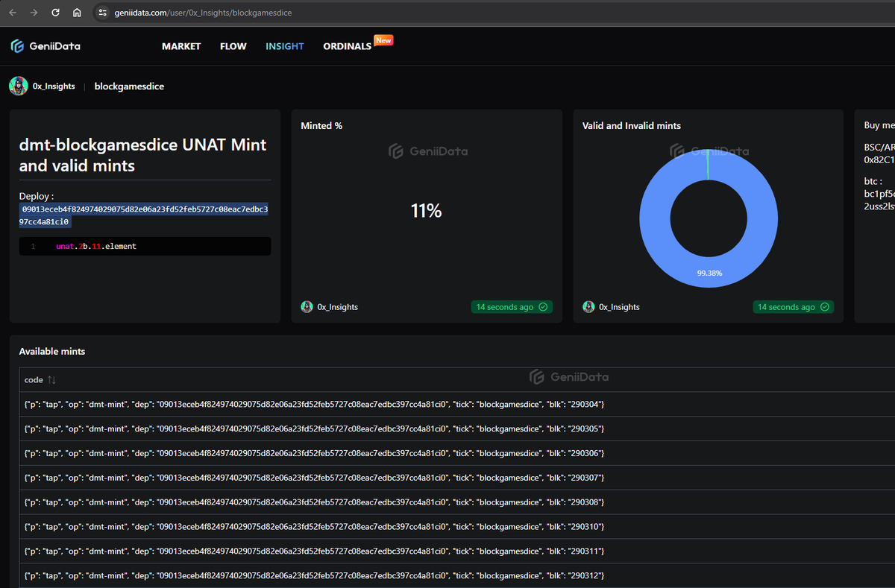Click the Deploy : label

(x=37, y=196)
